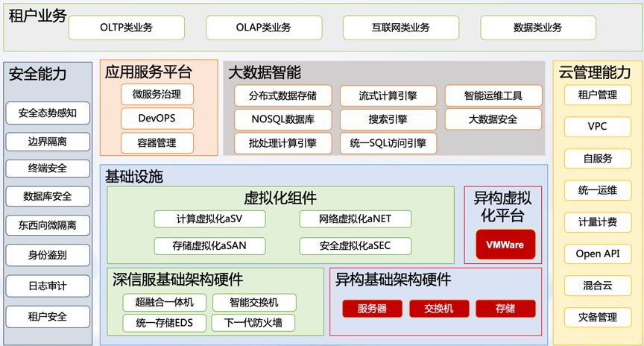Click 租户管理 under cloud management

(x=597, y=95)
